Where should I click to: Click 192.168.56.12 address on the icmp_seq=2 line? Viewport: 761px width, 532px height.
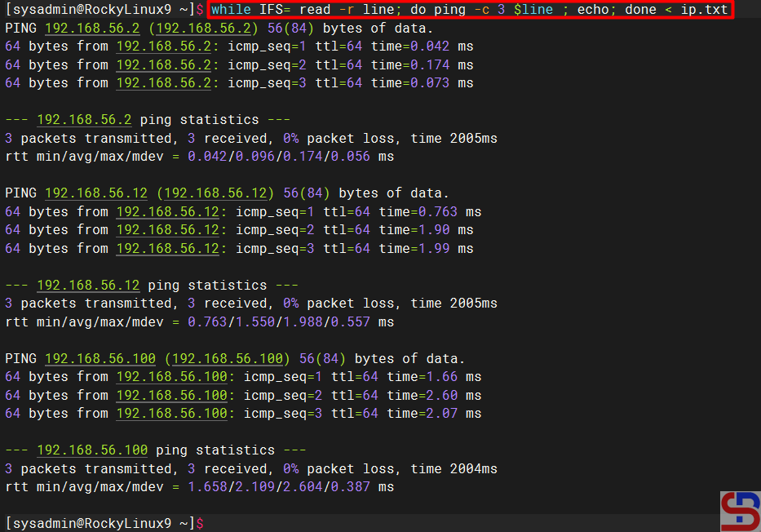tap(168, 230)
